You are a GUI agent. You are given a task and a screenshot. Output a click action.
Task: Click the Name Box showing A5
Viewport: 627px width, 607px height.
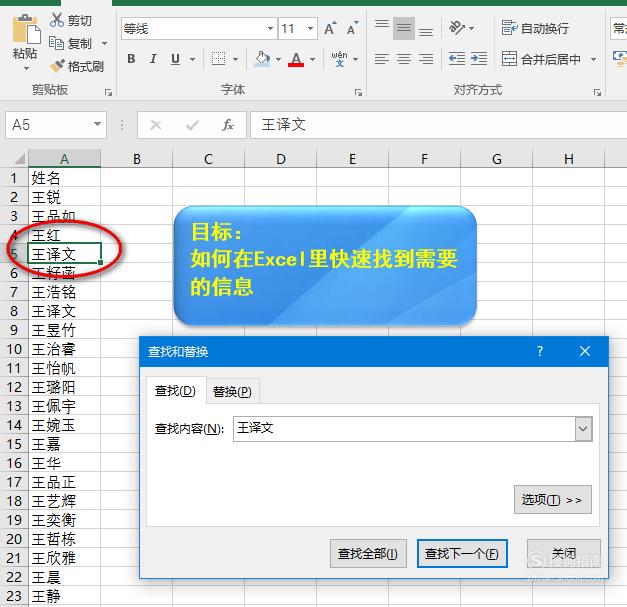click(x=48, y=125)
